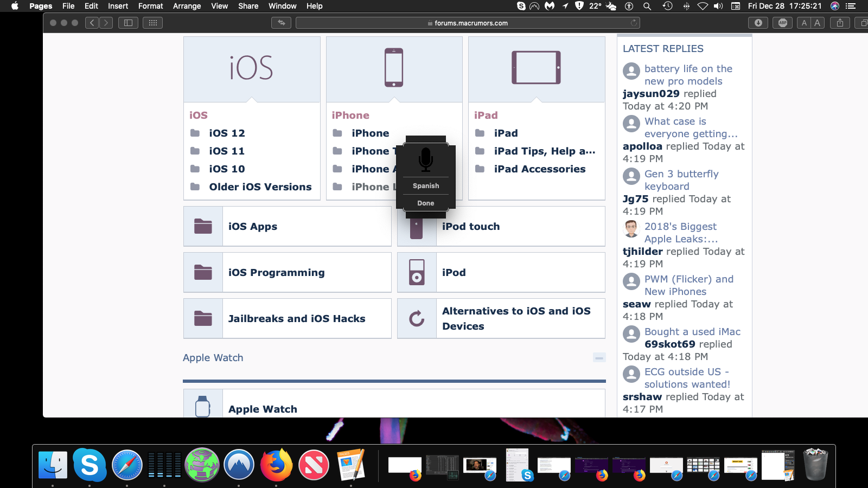
Task: Open jaysun029's user profile
Action: point(651,94)
